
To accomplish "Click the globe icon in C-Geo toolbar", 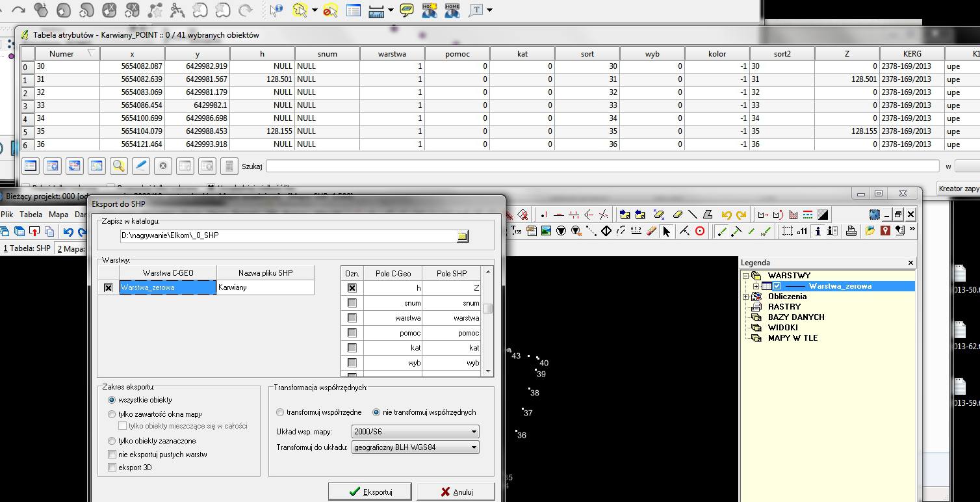I will pyautogui.click(x=875, y=214).
